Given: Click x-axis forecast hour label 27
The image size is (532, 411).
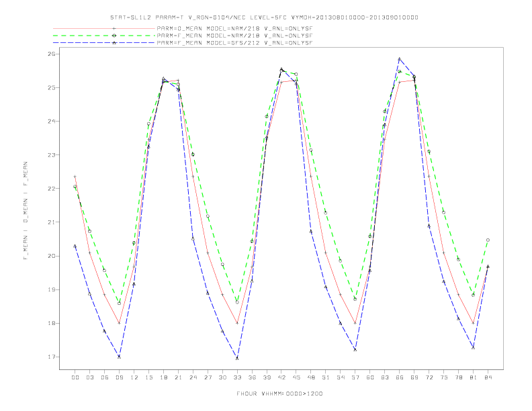Looking at the screenshot, I should pos(208,377).
